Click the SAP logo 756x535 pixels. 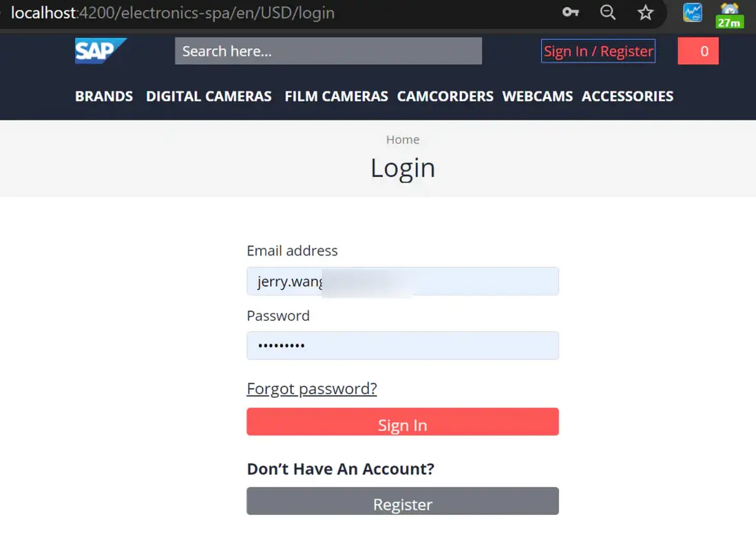coord(101,51)
